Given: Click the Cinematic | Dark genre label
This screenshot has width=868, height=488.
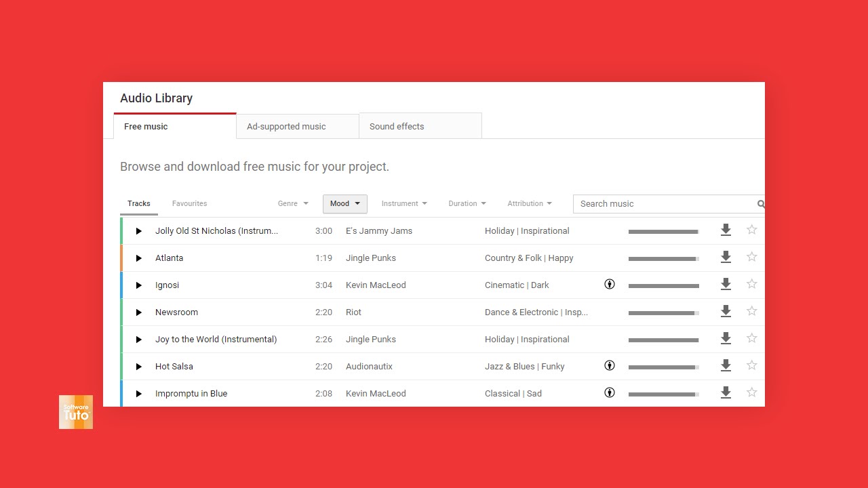Looking at the screenshot, I should (x=517, y=285).
